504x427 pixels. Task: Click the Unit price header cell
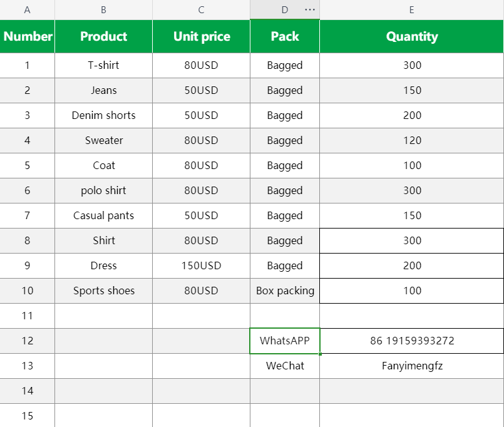(201, 36)
